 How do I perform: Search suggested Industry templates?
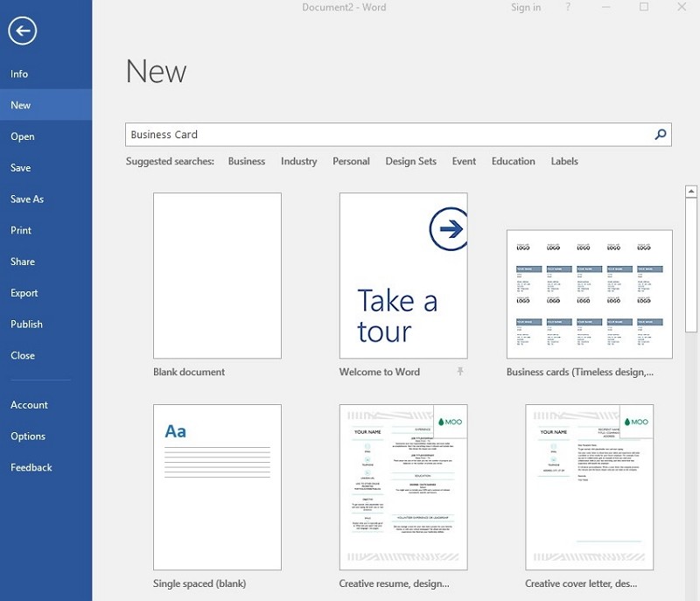(x=298, y=161)
